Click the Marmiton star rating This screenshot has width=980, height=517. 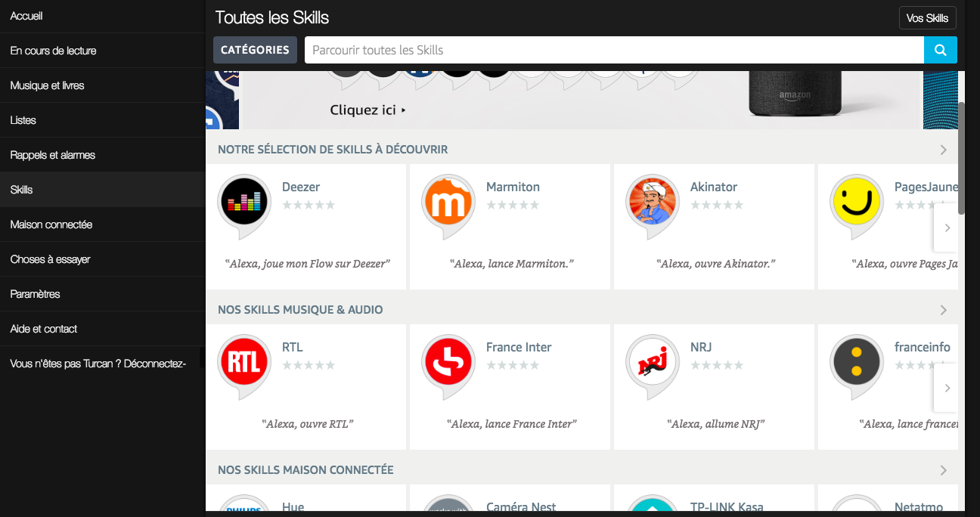pyautogui.click(x=513, y=205)
